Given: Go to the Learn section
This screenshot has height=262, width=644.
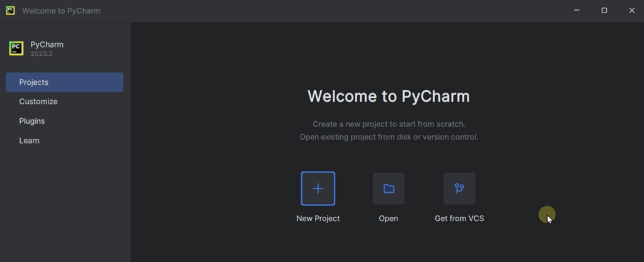Looking at the screenshot, I should click(30, 141).
